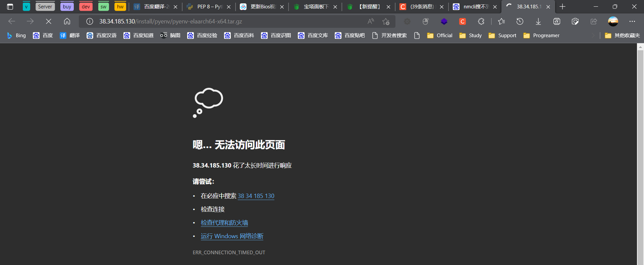
Task: Open Read aloud icon in address bar
Action: coord(371,21)
